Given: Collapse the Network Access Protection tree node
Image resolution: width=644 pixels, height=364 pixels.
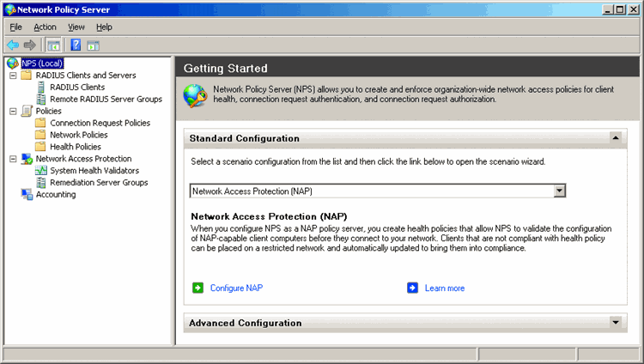Looking at the screenshot, I should (13, 159).
